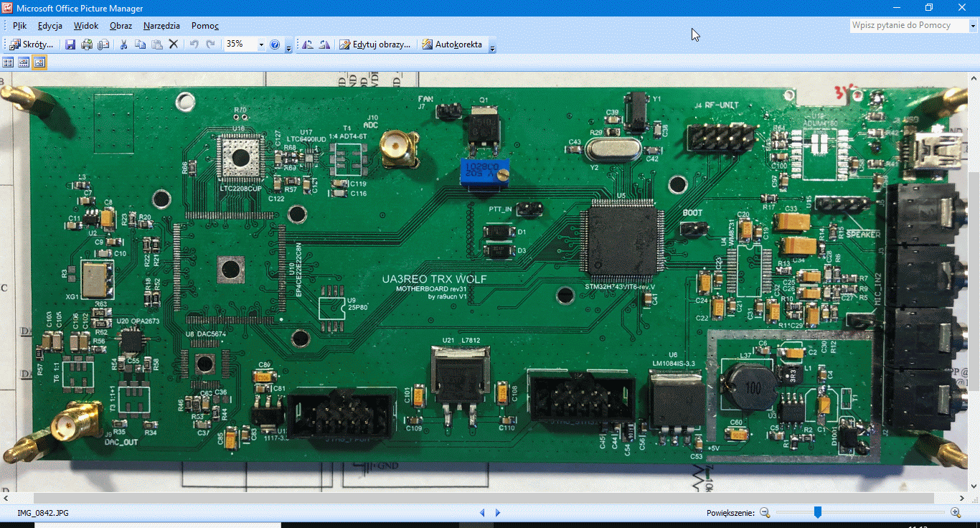This screenshot has width=980, height=528.
Task: Click the zoom-out magnifier icon in status bar
Action: pos(765,512)
